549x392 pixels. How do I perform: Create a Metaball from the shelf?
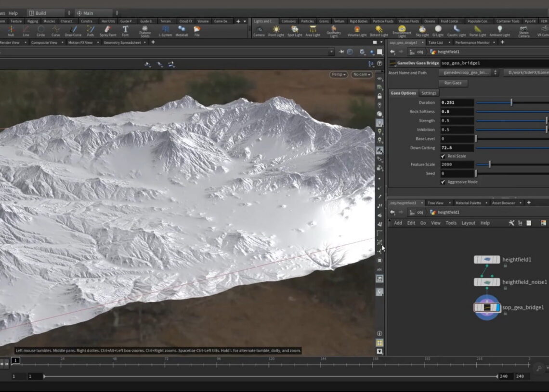click(182, 31)
